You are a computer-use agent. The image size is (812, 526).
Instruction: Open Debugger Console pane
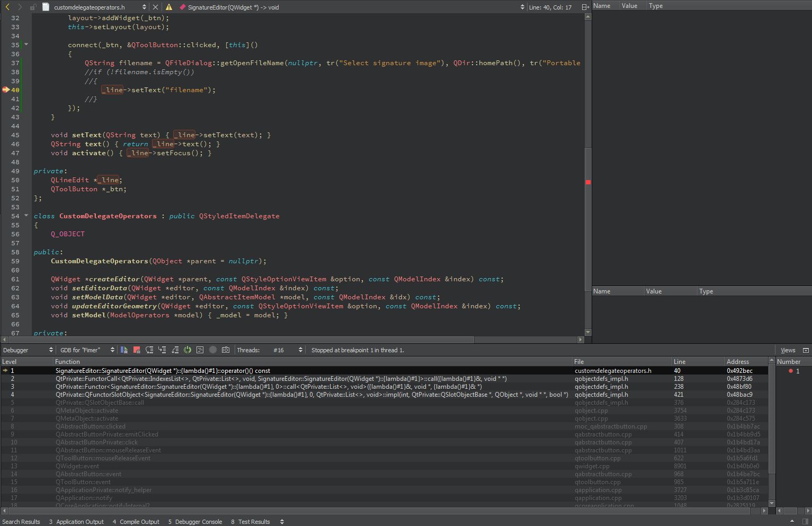click(195, 522)
